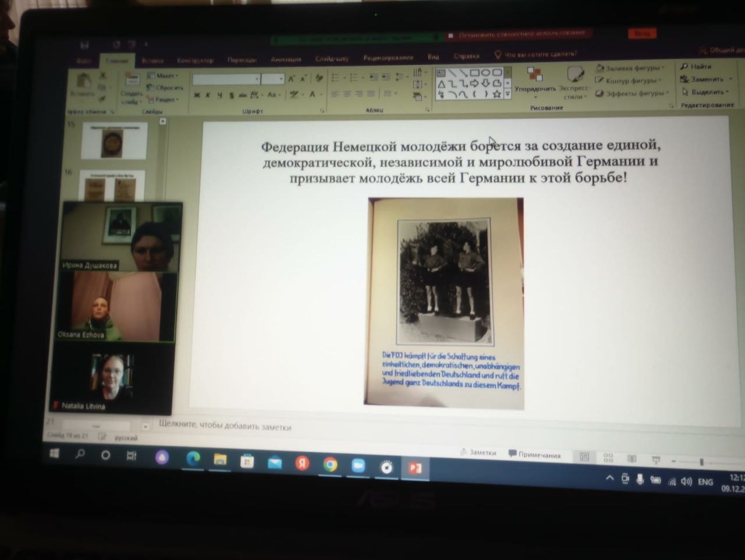Click the font color A icon

313,94
